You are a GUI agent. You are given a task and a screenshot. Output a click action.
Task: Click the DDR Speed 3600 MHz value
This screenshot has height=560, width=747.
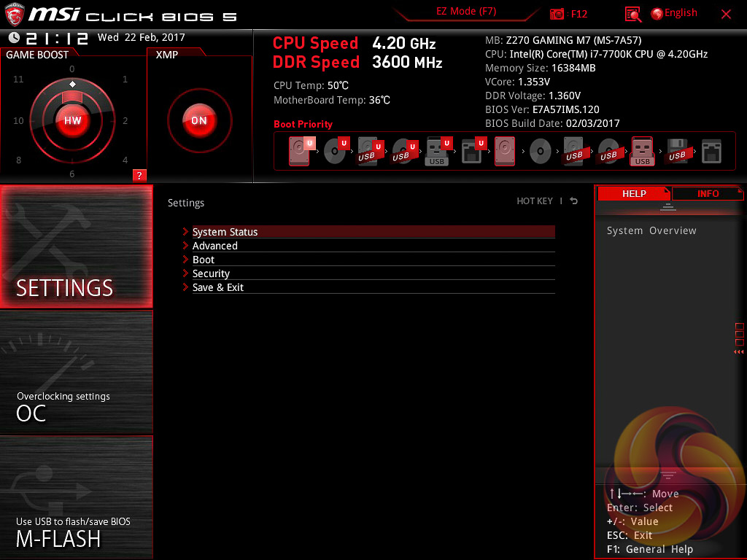[407, 62]
